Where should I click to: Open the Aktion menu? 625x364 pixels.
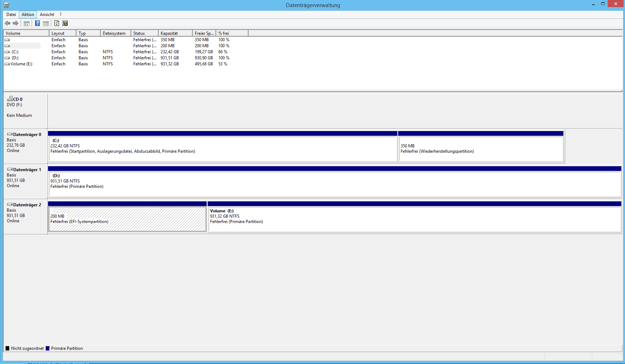(28, 15)
